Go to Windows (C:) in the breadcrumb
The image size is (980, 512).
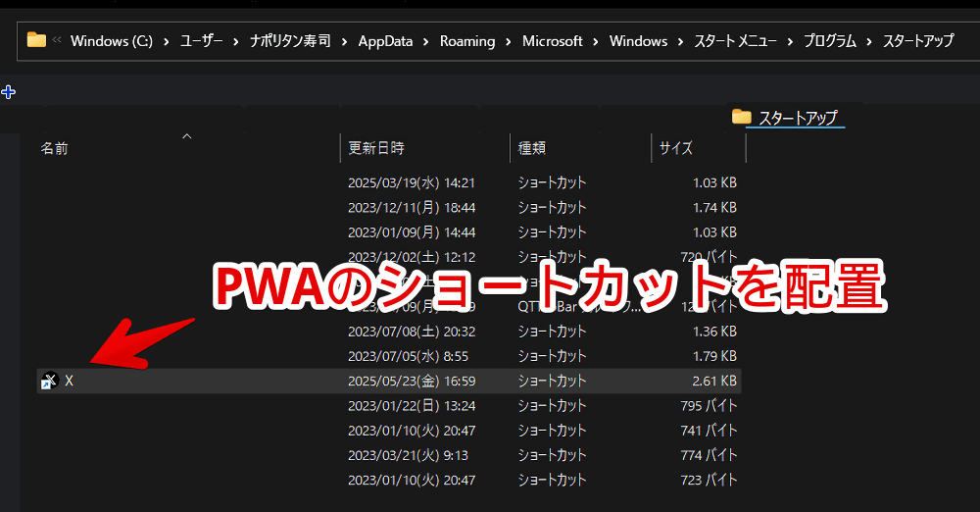112,41
